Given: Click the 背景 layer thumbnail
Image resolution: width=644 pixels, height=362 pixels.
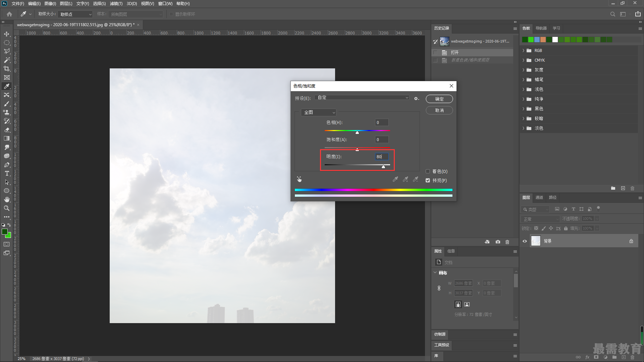Looking at the screenshot, I should tap(536, 241).
